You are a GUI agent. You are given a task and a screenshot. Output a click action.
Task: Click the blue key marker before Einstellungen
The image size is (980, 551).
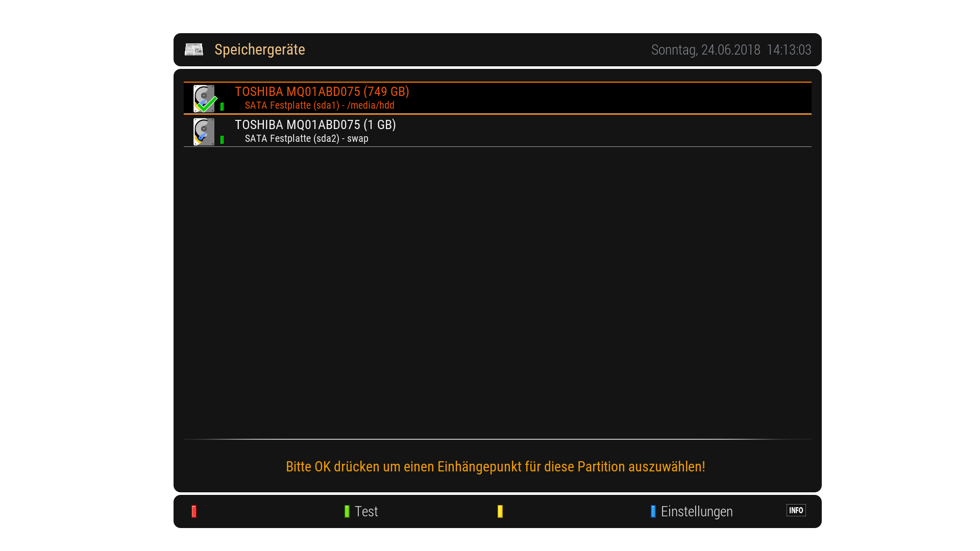pos(653,511)
